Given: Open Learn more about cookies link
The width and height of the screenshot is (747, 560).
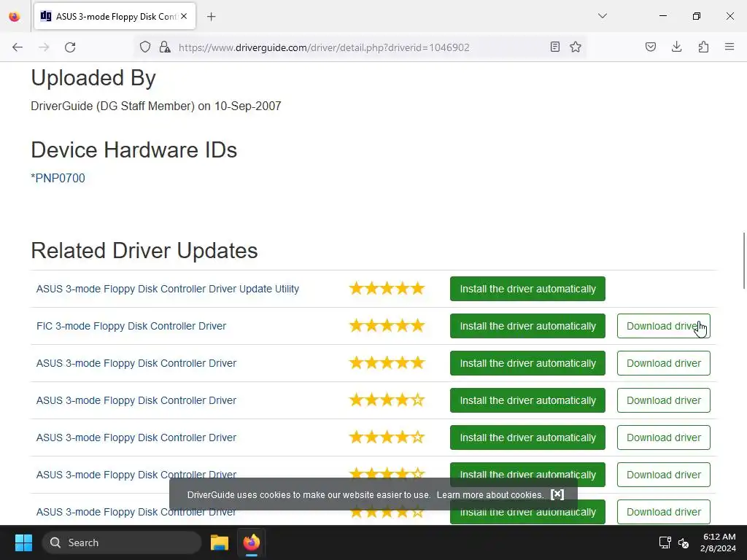Looking at the screenshot, I should (x=490, y=495).
